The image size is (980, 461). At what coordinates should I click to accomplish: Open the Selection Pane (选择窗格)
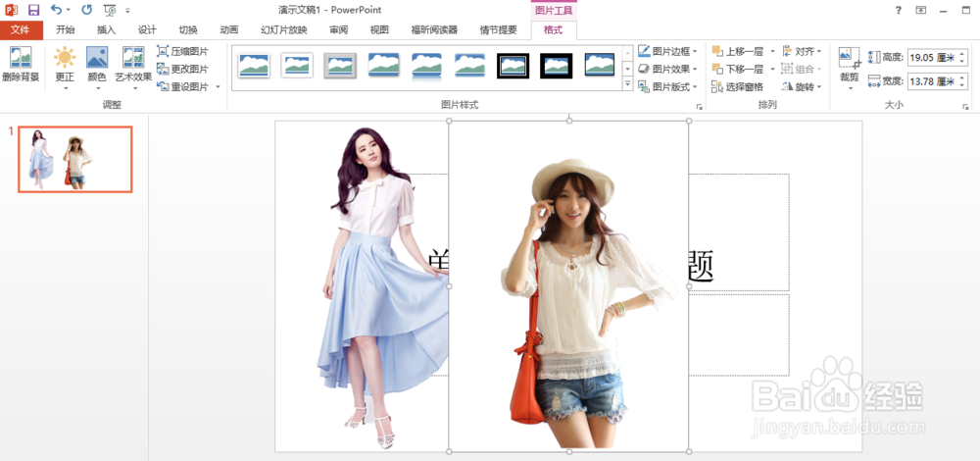(738, 87)
